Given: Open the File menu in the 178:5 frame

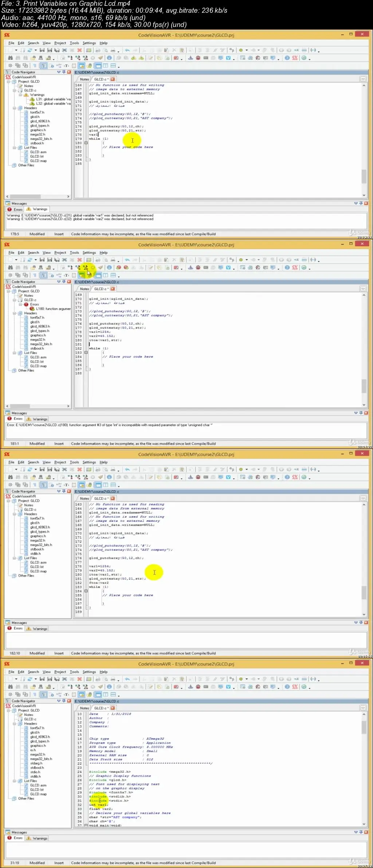Looking at the screenshot, I should point(11,43).
